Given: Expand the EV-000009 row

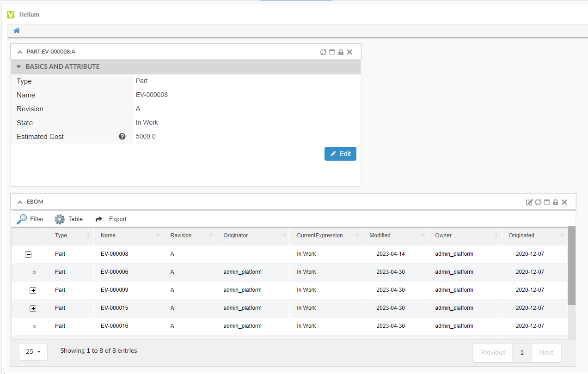Looking at the screenshot, I should pyautogui.click(x=33, y=290).
